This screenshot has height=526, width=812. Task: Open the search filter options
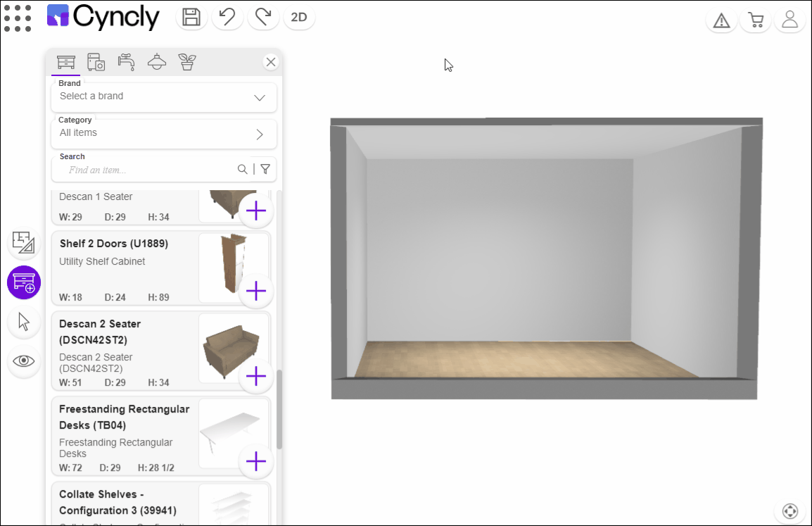tap(265, 169)
